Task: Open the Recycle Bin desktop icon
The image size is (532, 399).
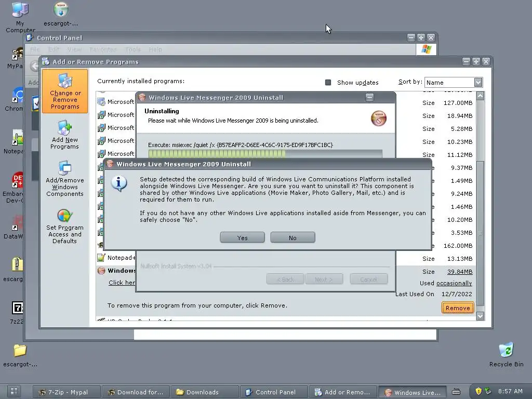Action: (x=506, y=354)
